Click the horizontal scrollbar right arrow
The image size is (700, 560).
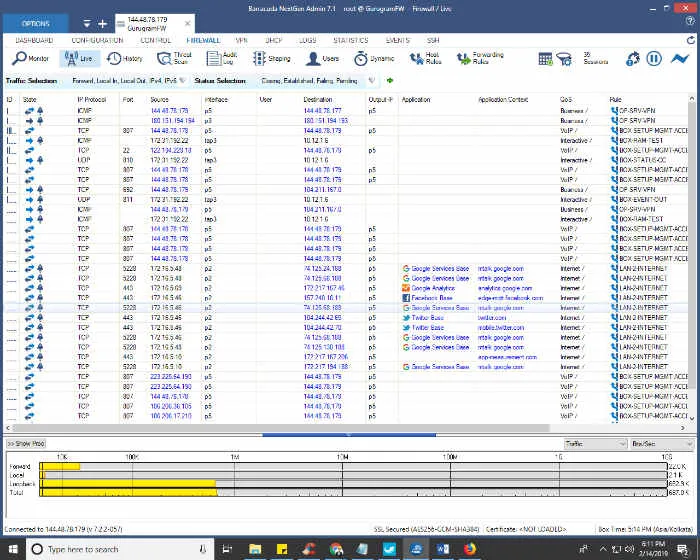coord(683,428)
